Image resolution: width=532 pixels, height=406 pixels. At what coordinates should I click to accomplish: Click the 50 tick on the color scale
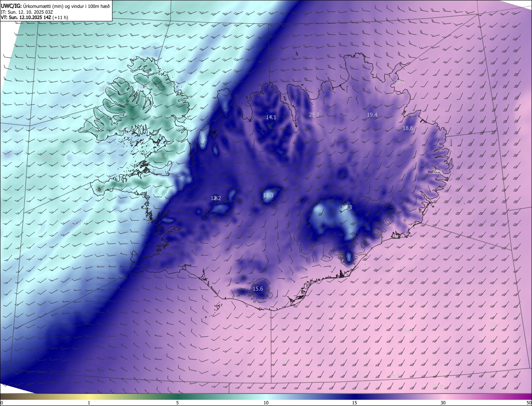tap(529, 403)
